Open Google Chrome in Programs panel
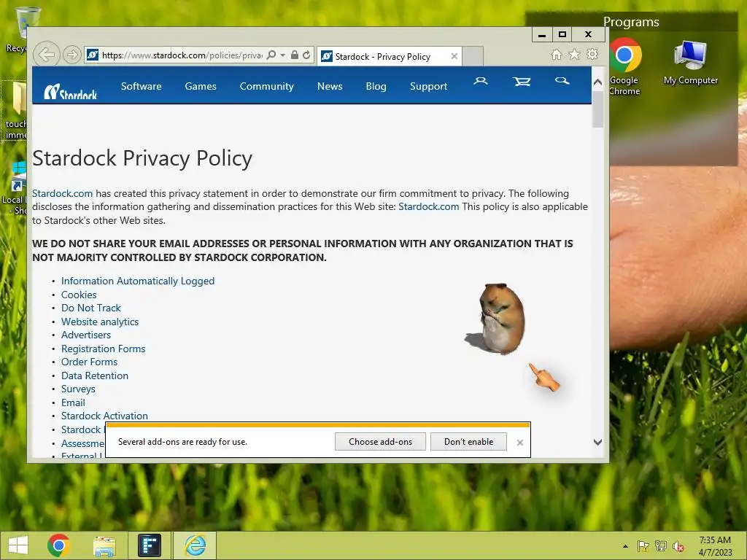Image resolution: width=747 pixels, height=560 pixels. (x=624, y=66)
